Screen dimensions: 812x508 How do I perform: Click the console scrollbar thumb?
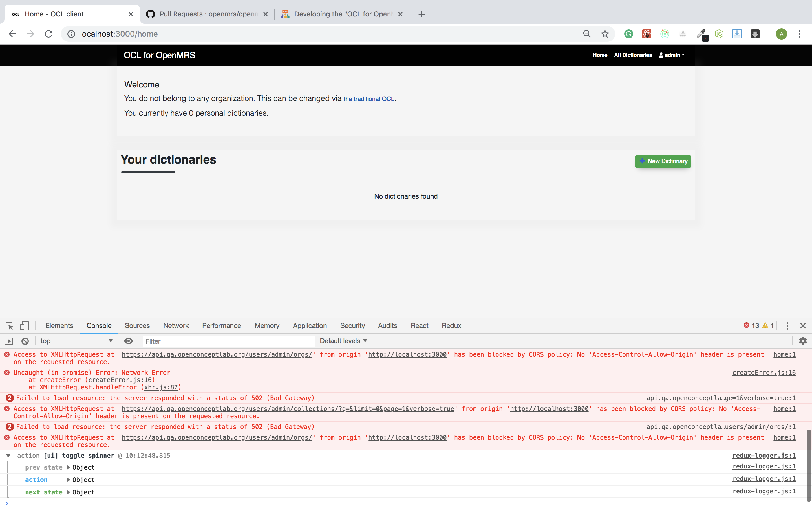pos(809,465)
